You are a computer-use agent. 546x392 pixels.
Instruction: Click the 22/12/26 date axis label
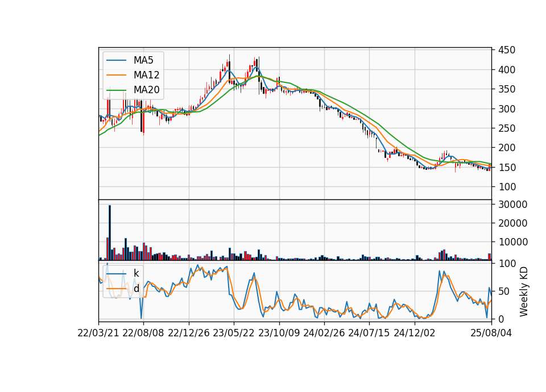pos(189,333)
